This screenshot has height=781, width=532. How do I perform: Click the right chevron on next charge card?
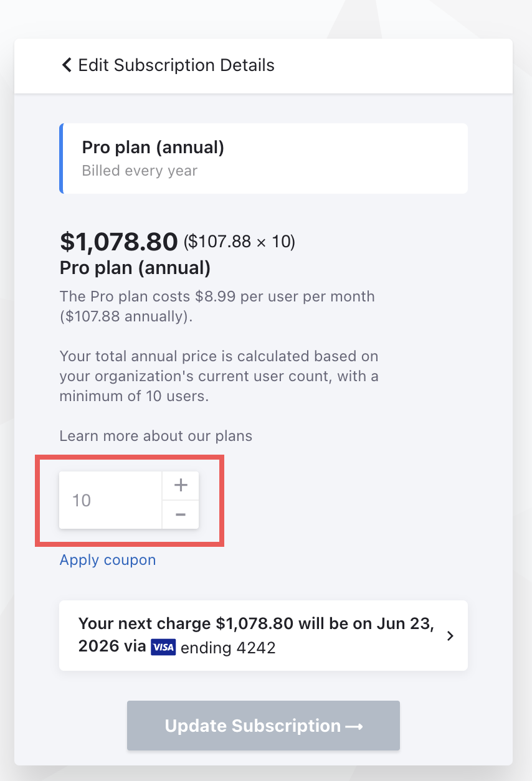450,636
